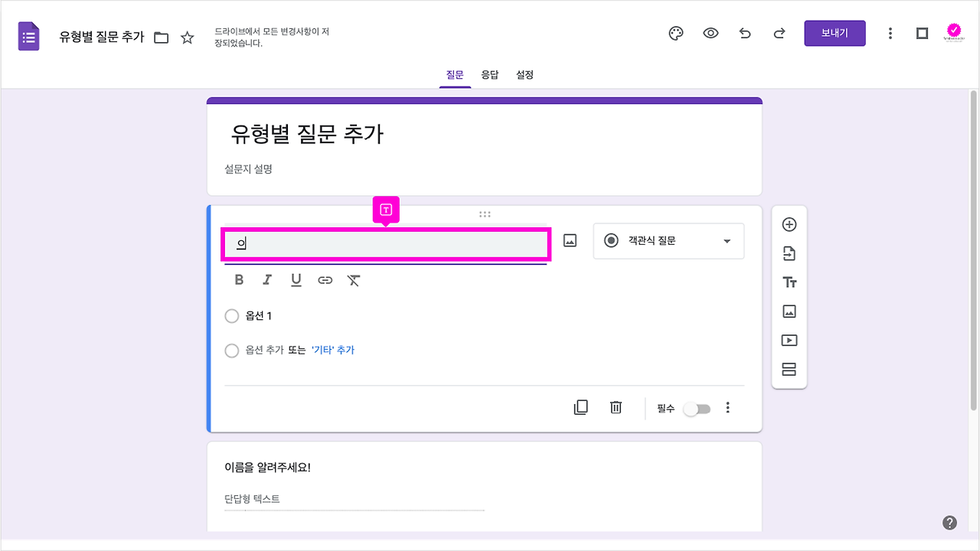Apply underline formatting to the question
980x551 pixels.
pos(296,279)
